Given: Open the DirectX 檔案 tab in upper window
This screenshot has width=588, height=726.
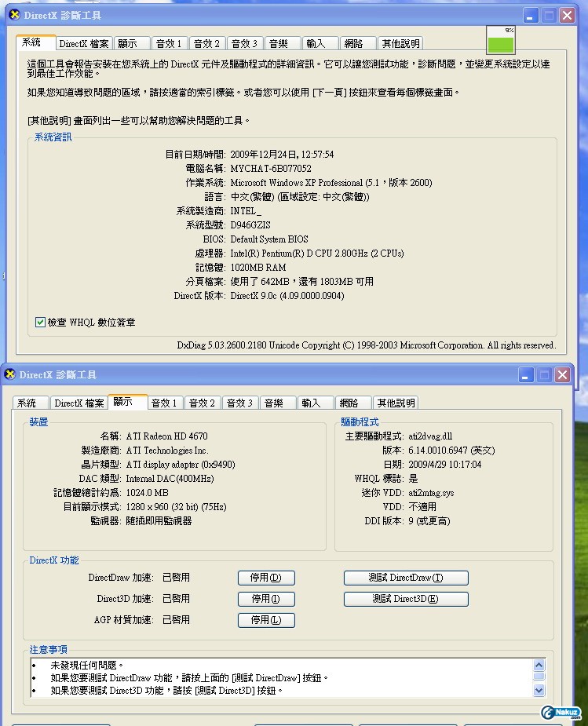Looking at the screenshot, I should coord(84,43).
